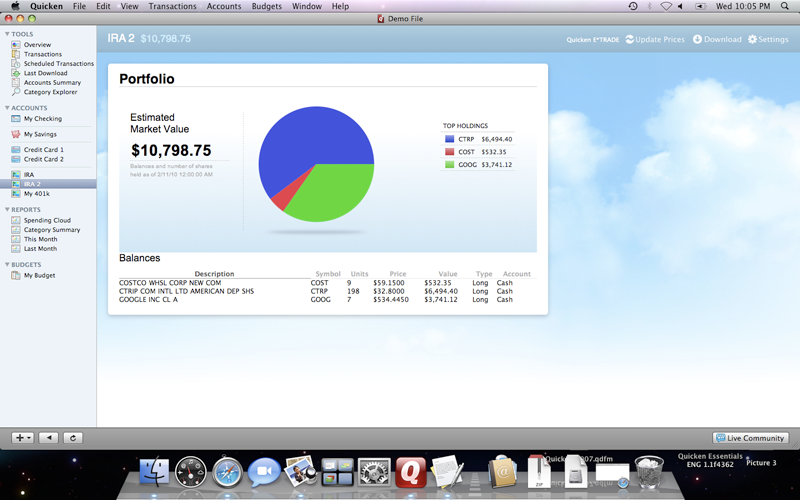800x500 pixels.
Task: Click the $534.4450 price cell
Action: click(x=391, y=299)
